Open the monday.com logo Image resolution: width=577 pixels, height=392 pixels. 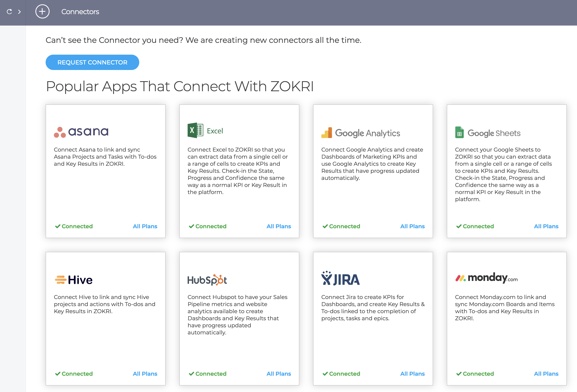pyautogui.click(x=486, y=278)
